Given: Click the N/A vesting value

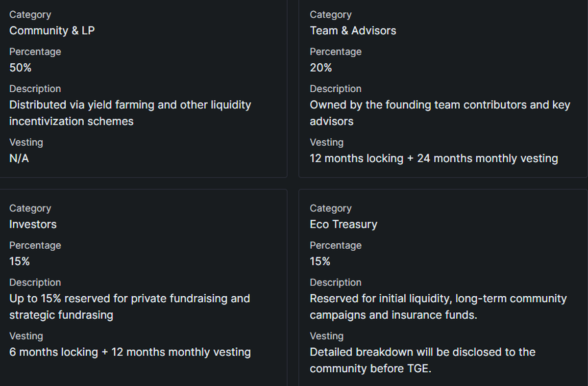Looking at the screenshot, I should coord(19,158).
